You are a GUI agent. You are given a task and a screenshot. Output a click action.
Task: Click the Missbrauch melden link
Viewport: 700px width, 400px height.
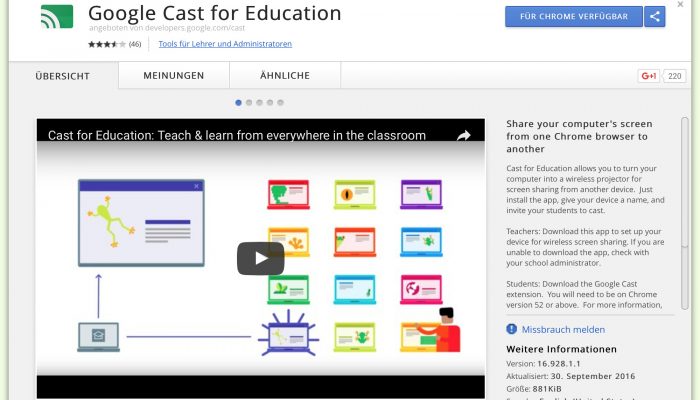point(563,329)
